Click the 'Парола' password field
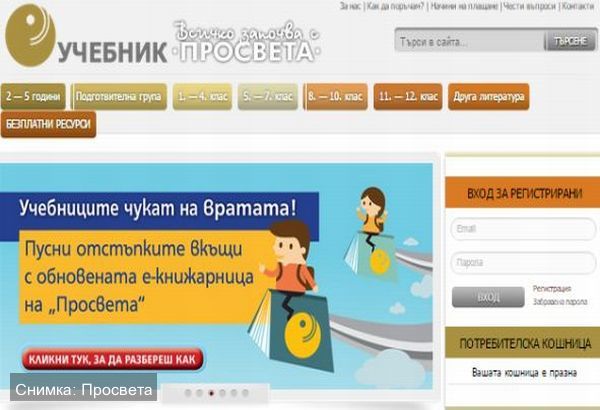 coord(523,263)
